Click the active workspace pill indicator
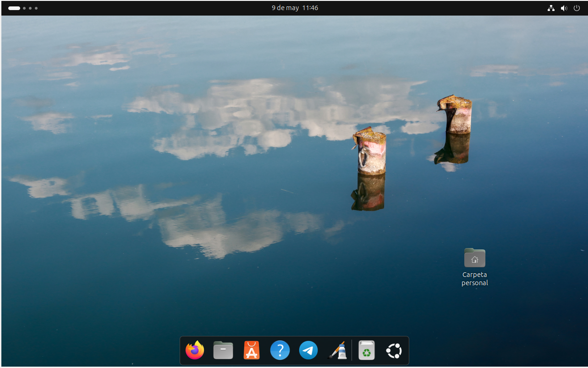The height and width of the screenshot is (368, 588). [14, 8]
